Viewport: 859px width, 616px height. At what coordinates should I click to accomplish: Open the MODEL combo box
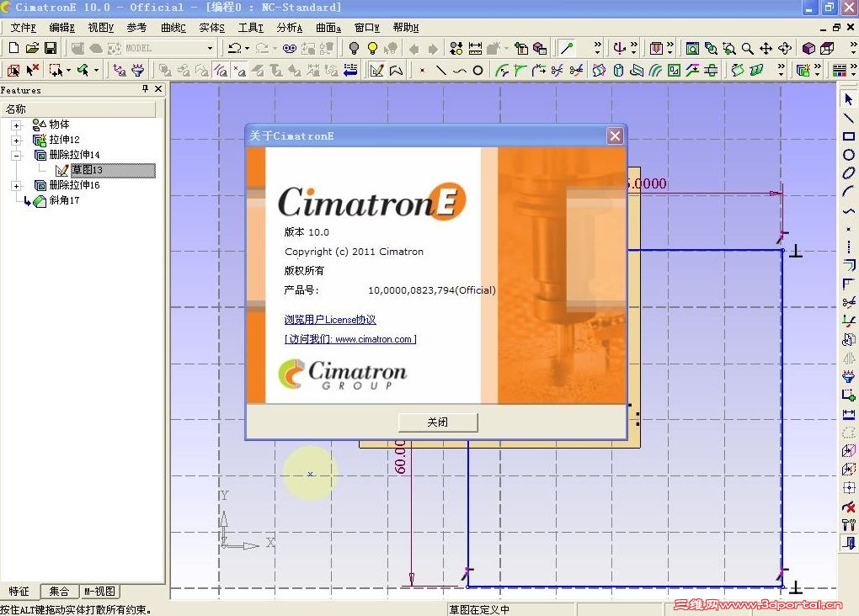(168, 48)
